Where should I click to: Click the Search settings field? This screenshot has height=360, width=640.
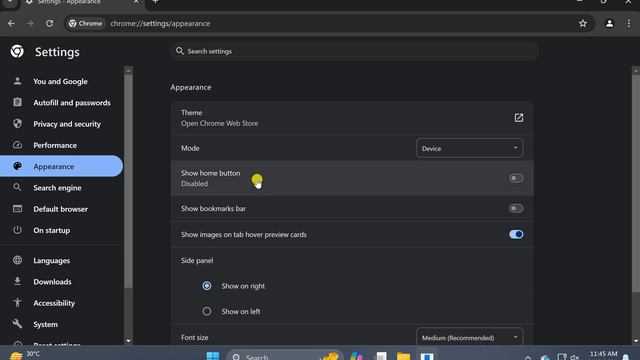[x=354, y=51]
